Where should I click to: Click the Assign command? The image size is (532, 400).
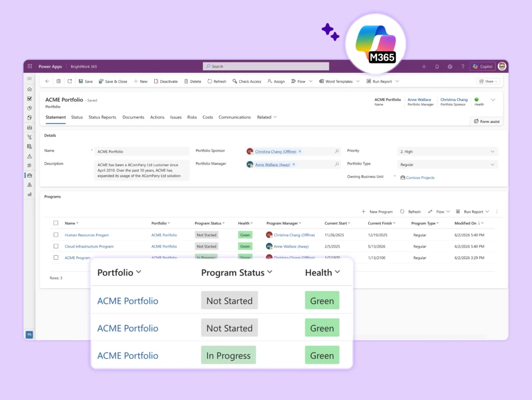point(276,82)
